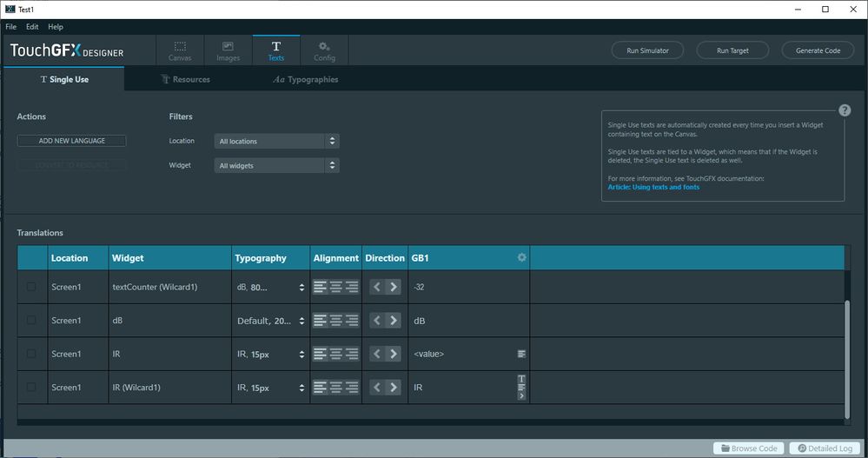Click Run Simulator button
868x458 pixels.
(647, 50)
